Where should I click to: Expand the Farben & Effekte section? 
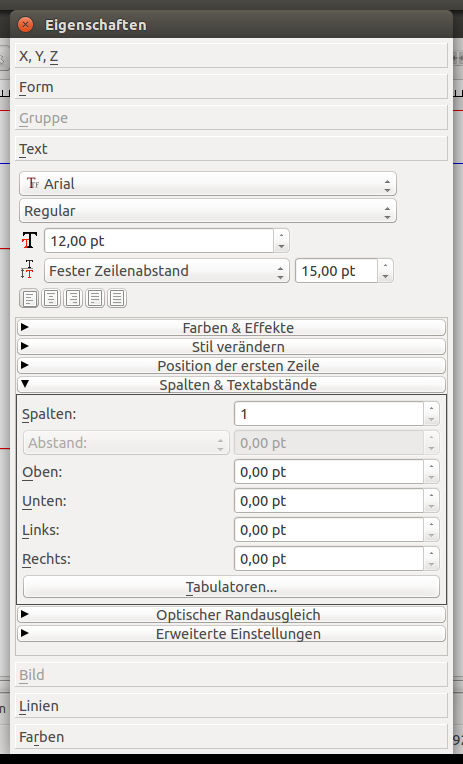tap(232, 327)
